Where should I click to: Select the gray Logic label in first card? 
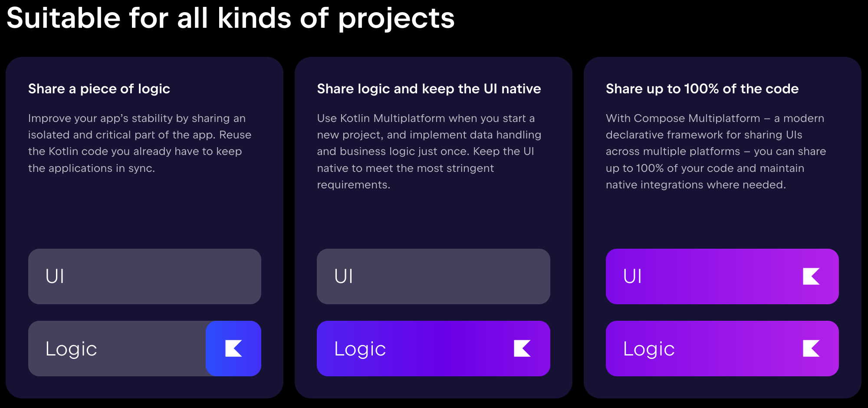click(x=71, y=349)
